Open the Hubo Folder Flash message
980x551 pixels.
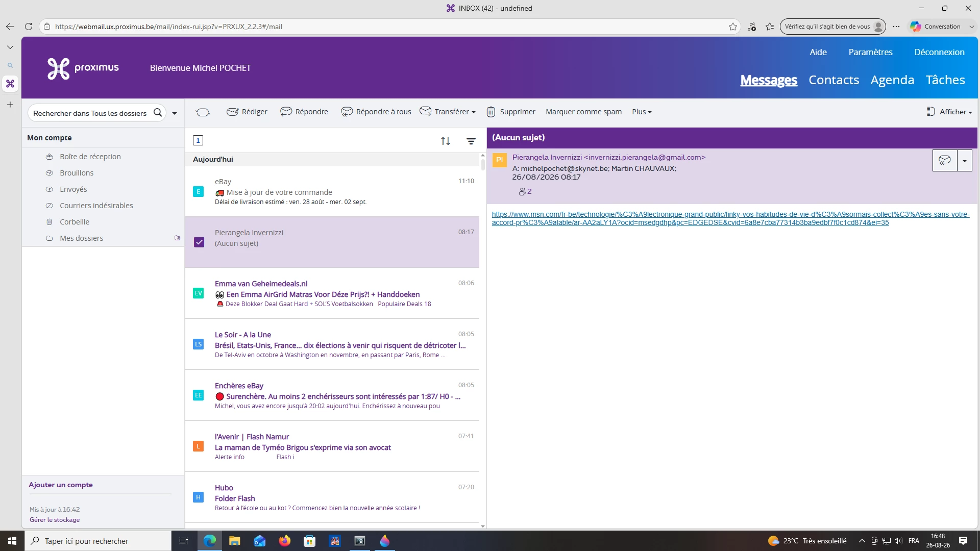[x=332, y=497]
